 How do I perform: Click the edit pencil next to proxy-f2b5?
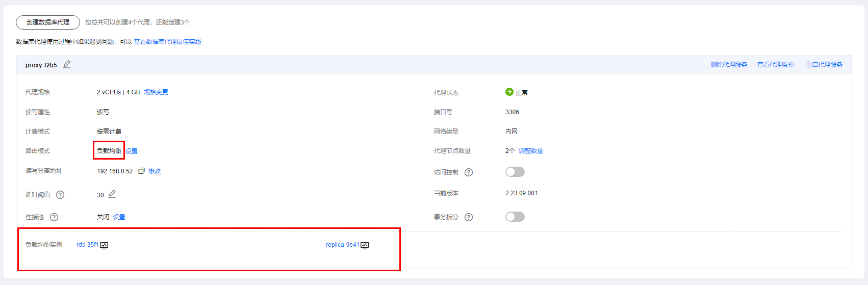click(x=67, y=65)
